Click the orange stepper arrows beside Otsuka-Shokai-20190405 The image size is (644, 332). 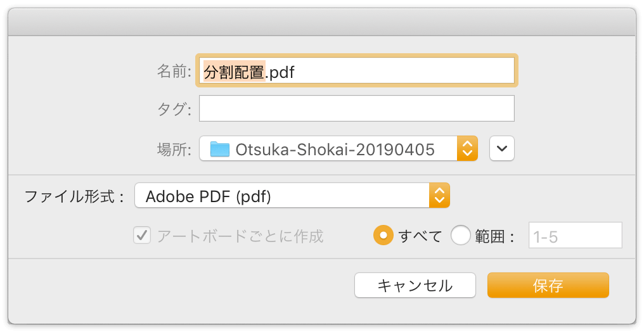(x=467, y=148)
